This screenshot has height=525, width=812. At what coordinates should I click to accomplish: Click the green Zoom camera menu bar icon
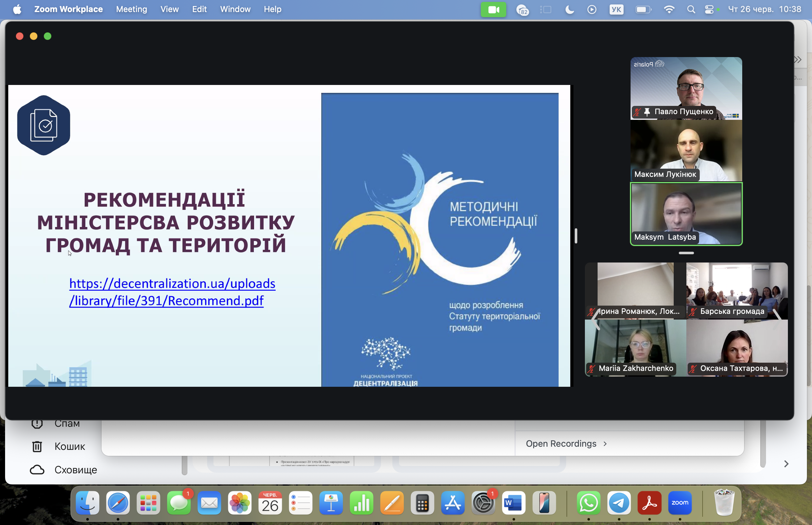coord(493,9)
